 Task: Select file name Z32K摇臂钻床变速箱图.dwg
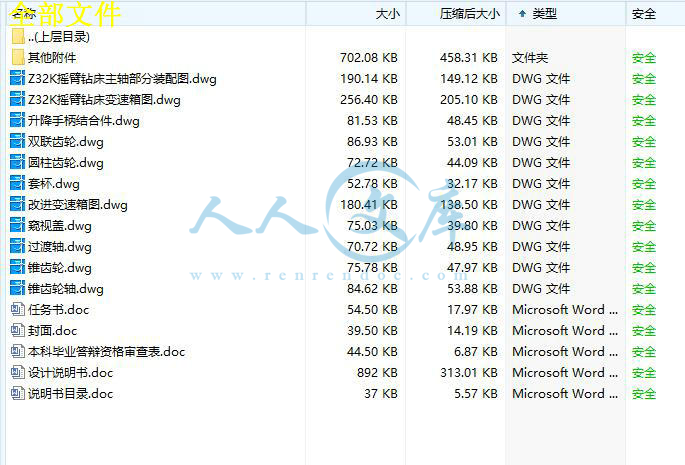[x=104, y=100]
